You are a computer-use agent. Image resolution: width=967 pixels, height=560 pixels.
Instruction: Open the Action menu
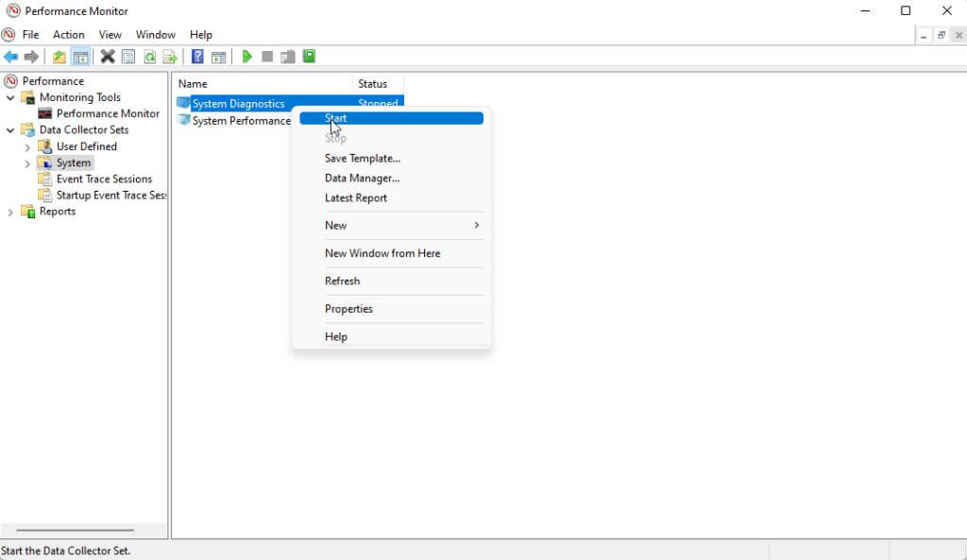coord(68,35)
